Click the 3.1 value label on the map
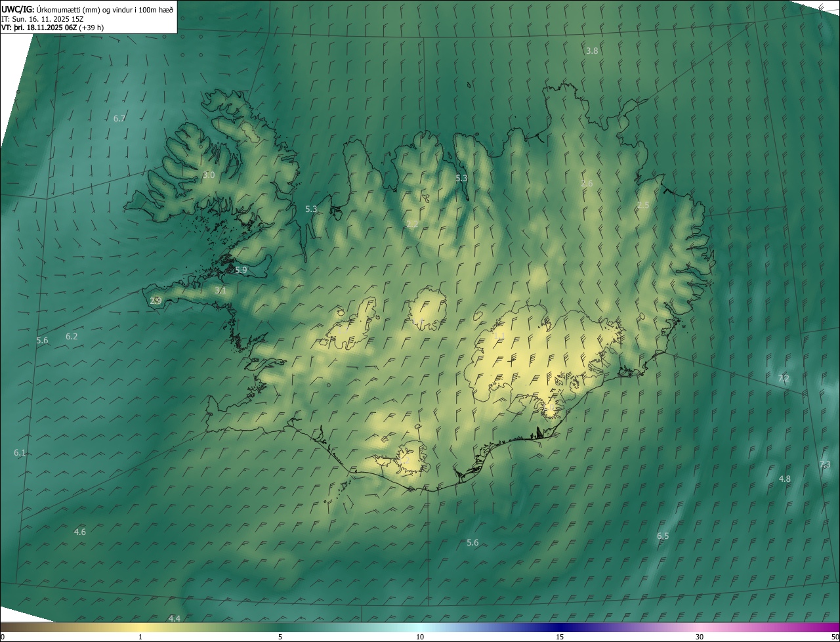Image resolution: width=840 pixels, height=642 pixels. (x=220, y=291)
